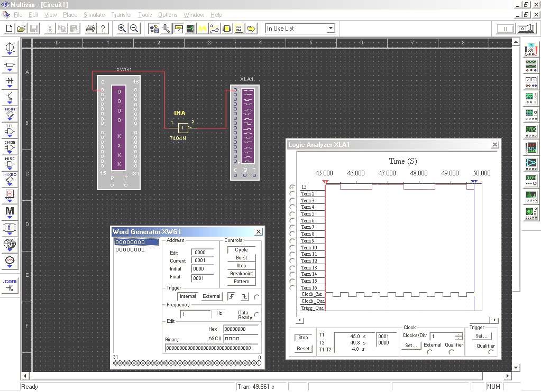Expand the MISC digital component bin

click(x=10, y=163)
